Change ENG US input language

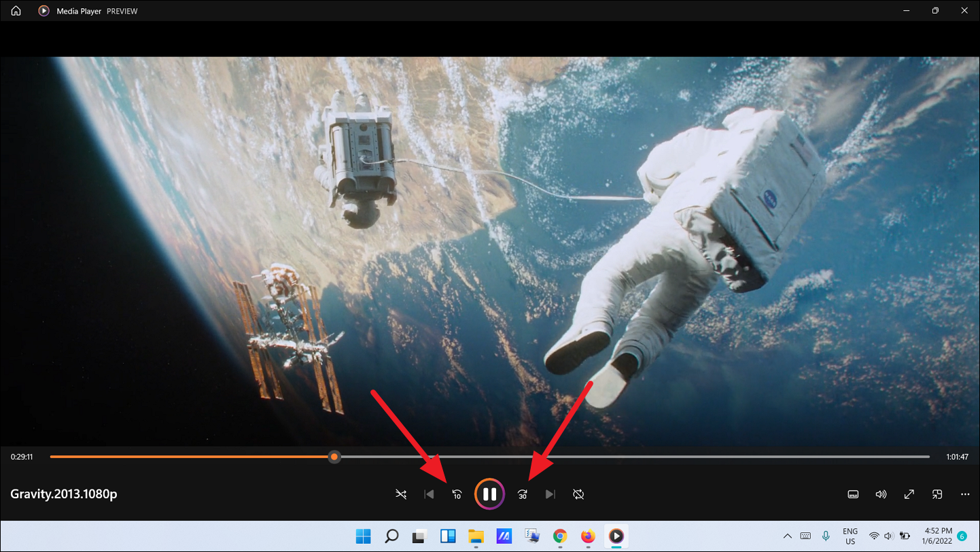pos(850,536)
